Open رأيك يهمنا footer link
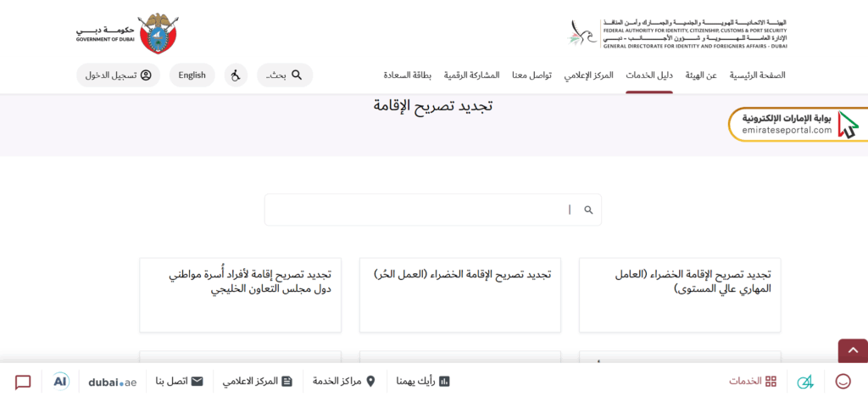 coord(423,382)
